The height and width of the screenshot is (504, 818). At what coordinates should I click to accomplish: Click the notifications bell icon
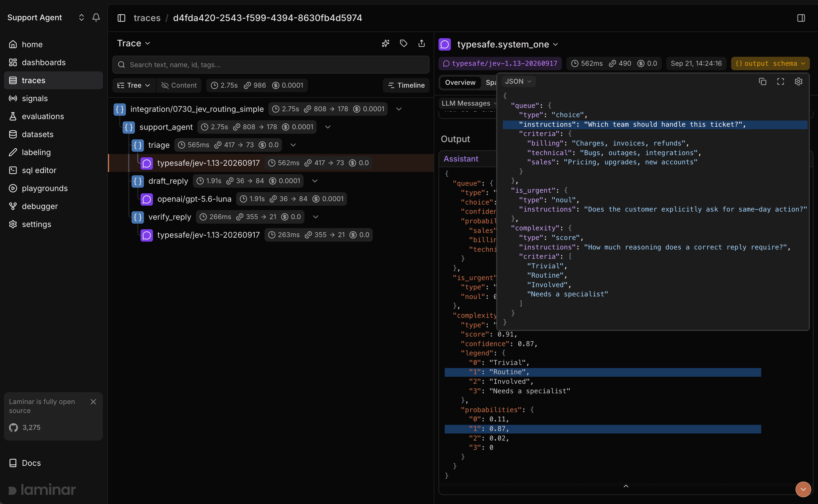(96, 17)
